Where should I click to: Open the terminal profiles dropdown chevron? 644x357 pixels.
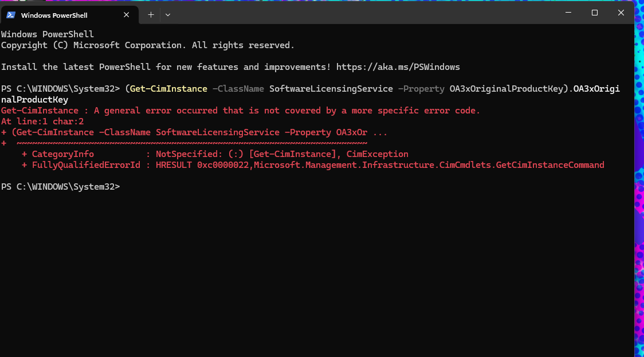[168, 15]
